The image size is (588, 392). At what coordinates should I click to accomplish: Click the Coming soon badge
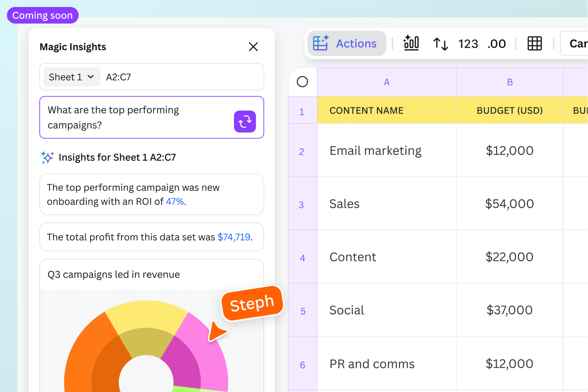[42, 15]
